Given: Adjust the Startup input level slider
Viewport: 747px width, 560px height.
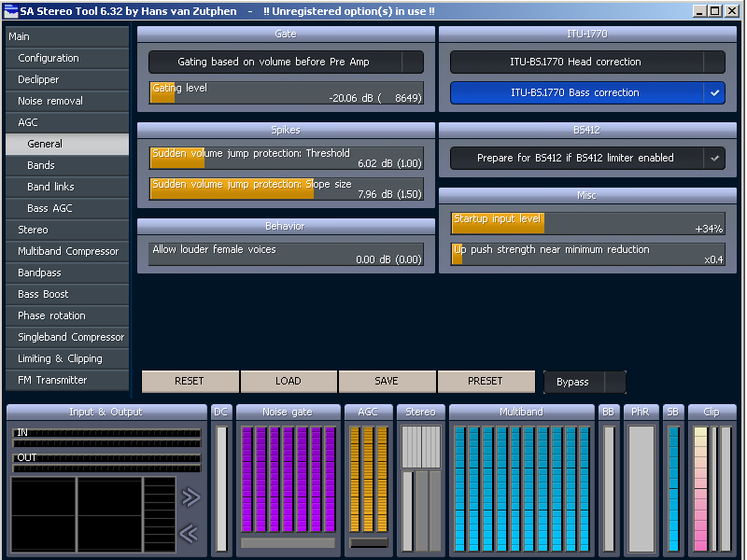Looking at the screenshot, I should click(587, 223).
